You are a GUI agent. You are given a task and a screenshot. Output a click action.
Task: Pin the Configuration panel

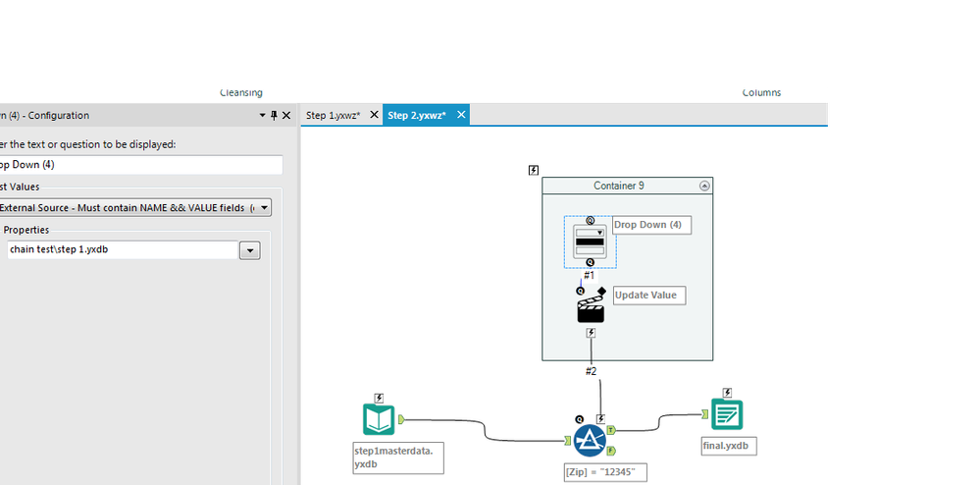[274, 115]
